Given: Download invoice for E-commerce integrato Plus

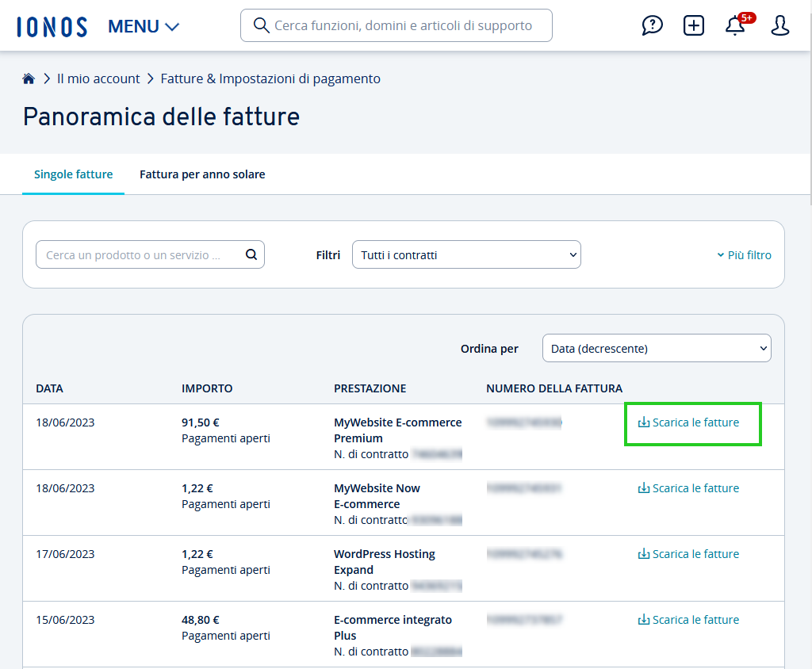Looking at the screenshot, I should [688, 620].
